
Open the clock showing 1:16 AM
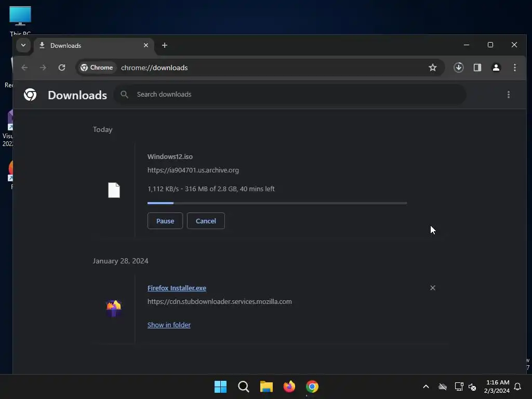[x=497, y=387]
